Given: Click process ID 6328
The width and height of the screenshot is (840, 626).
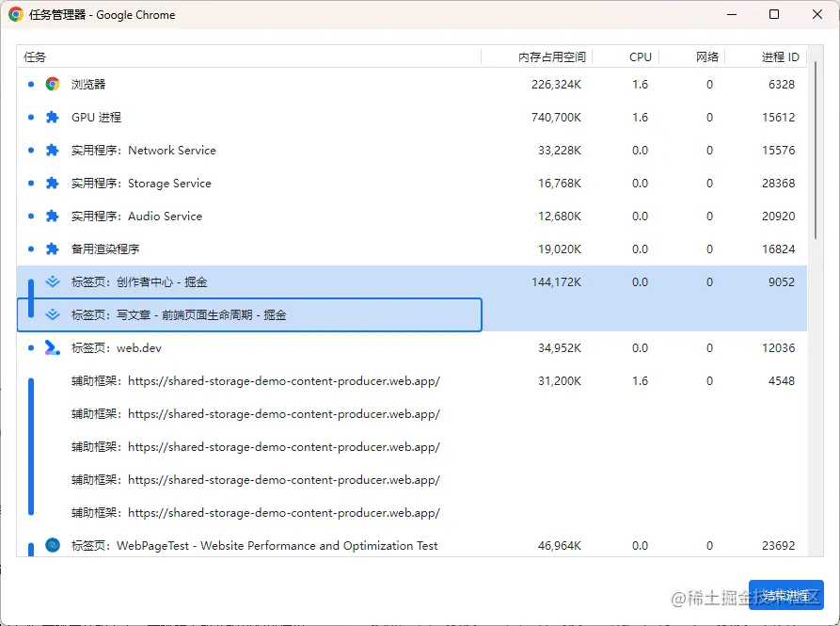Looking at the screenshot, I should (782, 84).
